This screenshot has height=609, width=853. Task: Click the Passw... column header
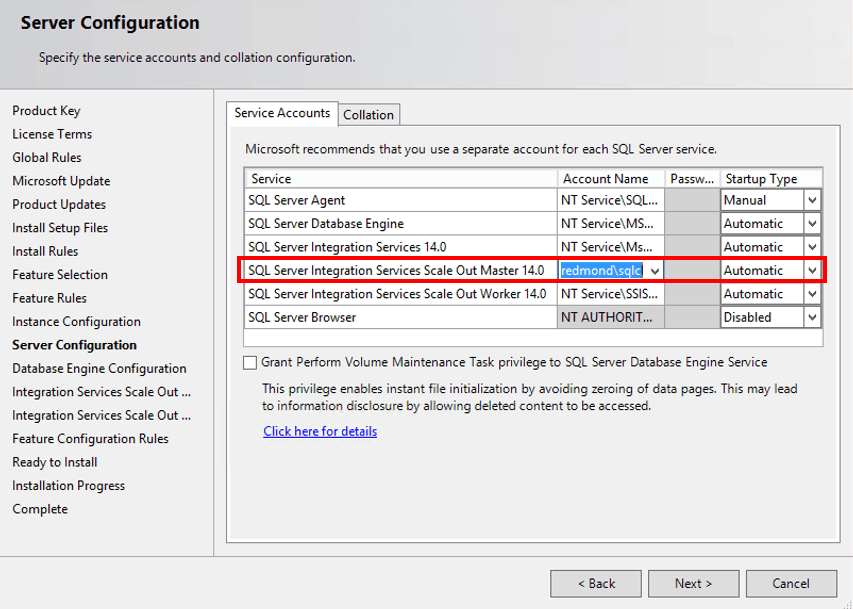pos(692,179)
